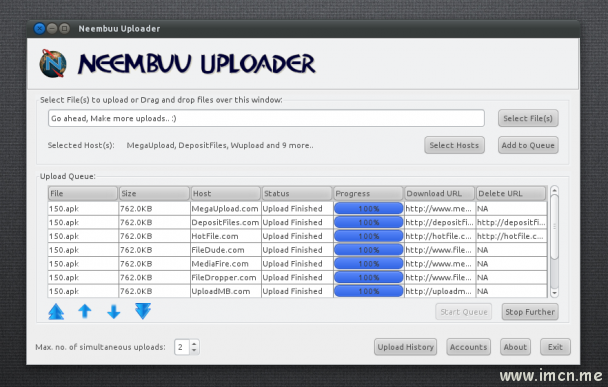Select the HotFile.com host cell
Viewport: 608px width, 387px height.
226,236
